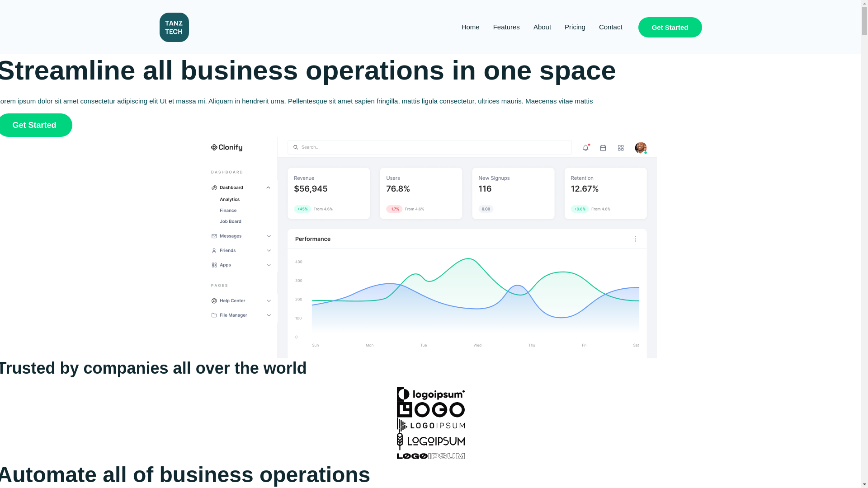The image size is (868, 488).
Task: Click the Users 76.8% card
Action: [421, 193]
